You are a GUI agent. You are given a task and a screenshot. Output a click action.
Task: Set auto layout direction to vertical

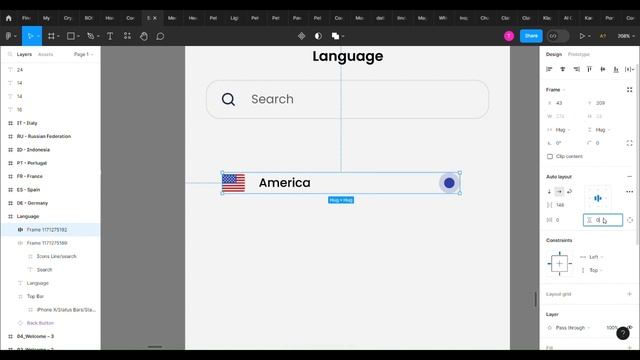(549, 191)
